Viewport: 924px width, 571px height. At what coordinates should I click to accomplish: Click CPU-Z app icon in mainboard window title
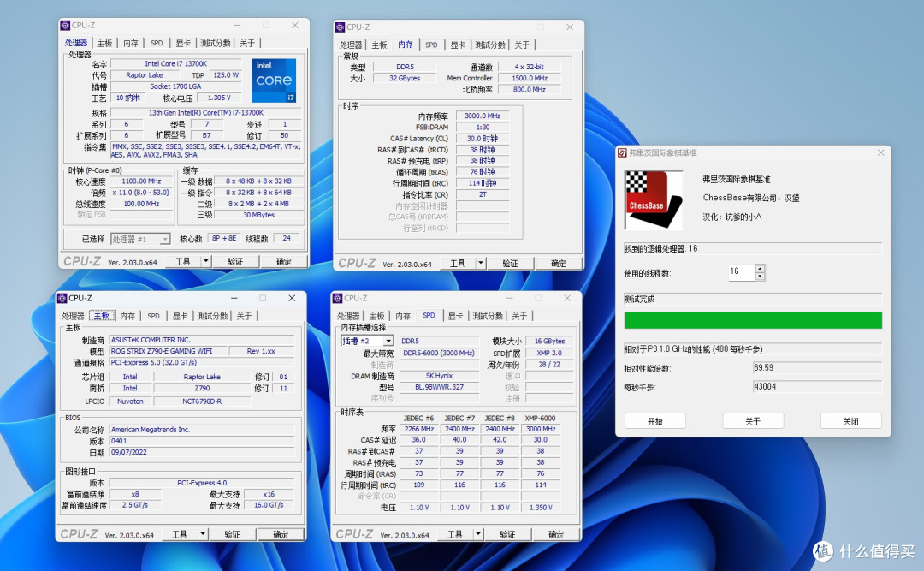(x=62, y=299)
